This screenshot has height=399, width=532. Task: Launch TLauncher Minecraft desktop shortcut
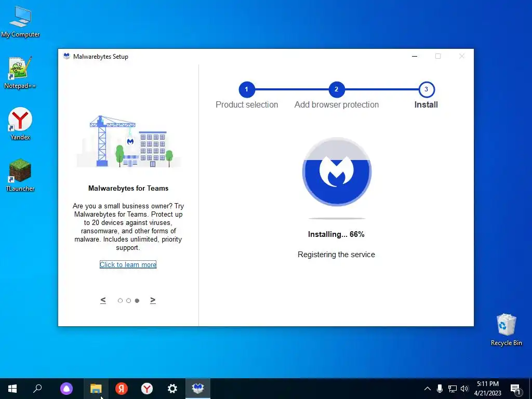pyautogui.click(x=20, y=175)
